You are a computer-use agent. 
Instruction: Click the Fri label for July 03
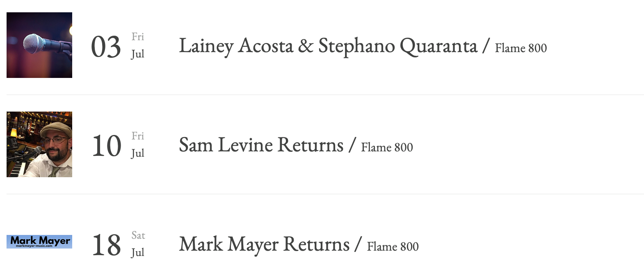(138, 37)
